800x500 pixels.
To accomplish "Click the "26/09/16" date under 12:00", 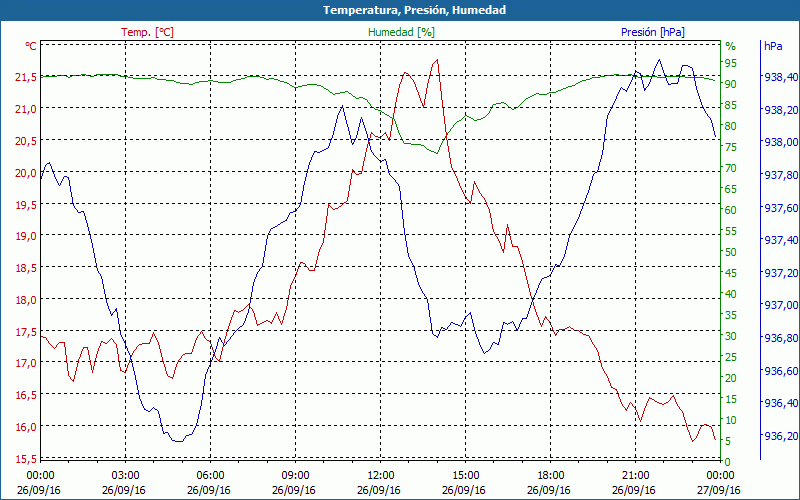I will [x=379, y=490].
